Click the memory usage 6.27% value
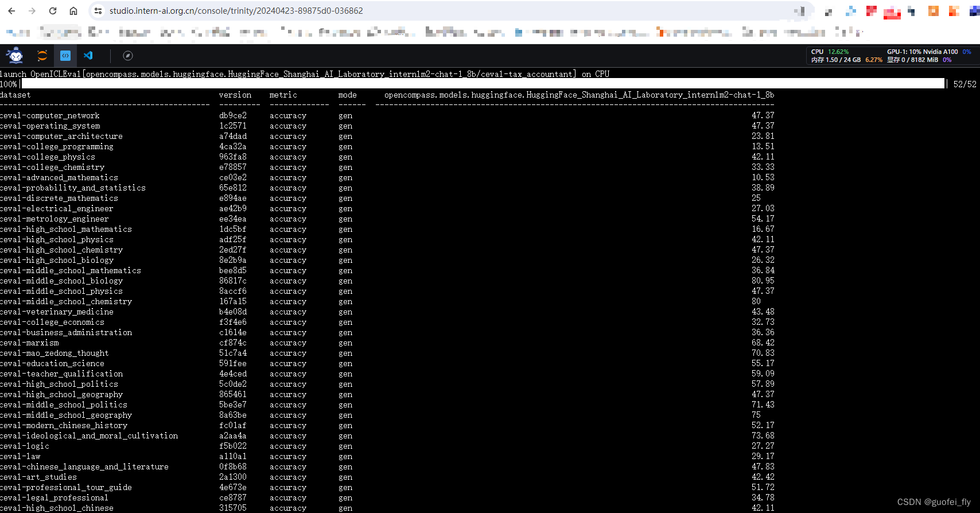980x513 pixels. pos(874,60)
